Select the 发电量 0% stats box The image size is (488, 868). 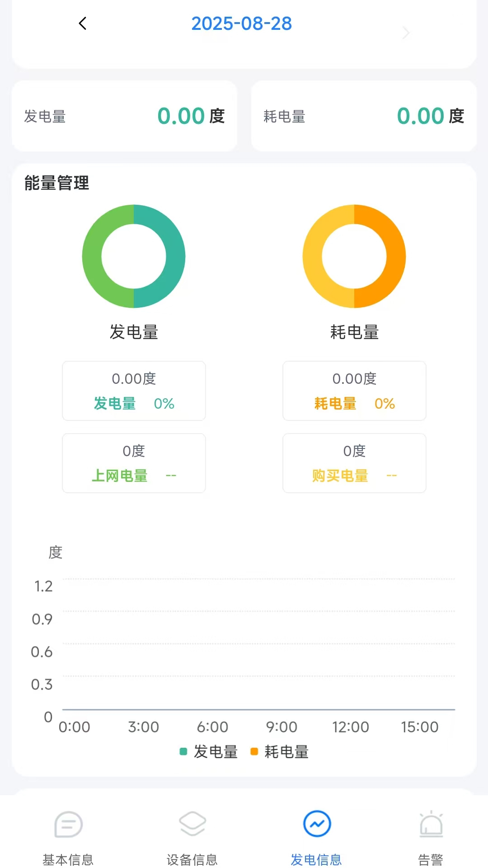134,391
